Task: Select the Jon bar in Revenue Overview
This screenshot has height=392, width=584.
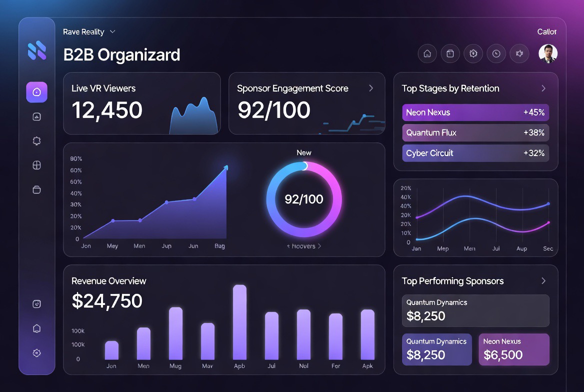Action: 111,350
